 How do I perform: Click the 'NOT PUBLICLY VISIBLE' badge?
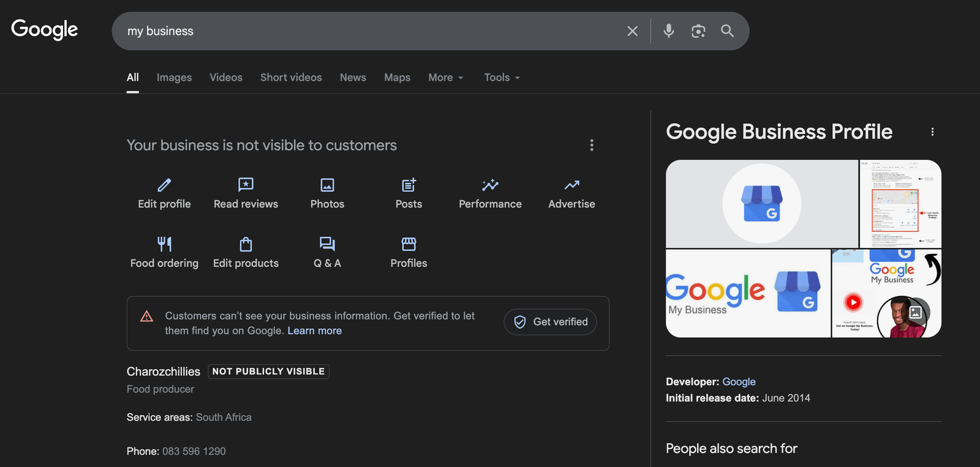[268, 372]
